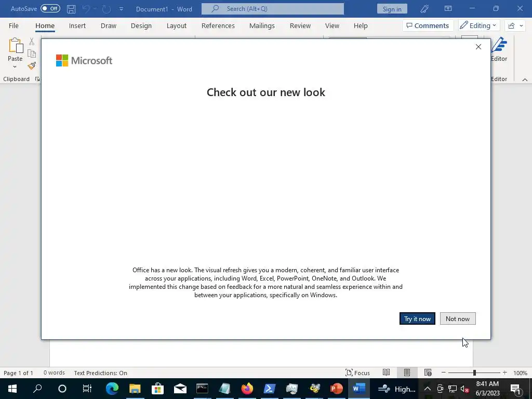This screenshot has height=399, width=532.
Task: Open notification center in taskbar
Action: click(515, 389)
